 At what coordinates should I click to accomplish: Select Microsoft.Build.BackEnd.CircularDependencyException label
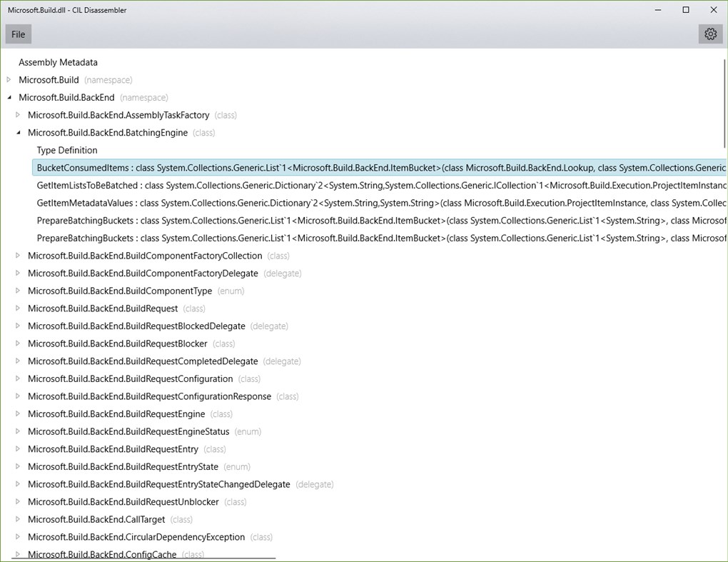pos(136,537)
